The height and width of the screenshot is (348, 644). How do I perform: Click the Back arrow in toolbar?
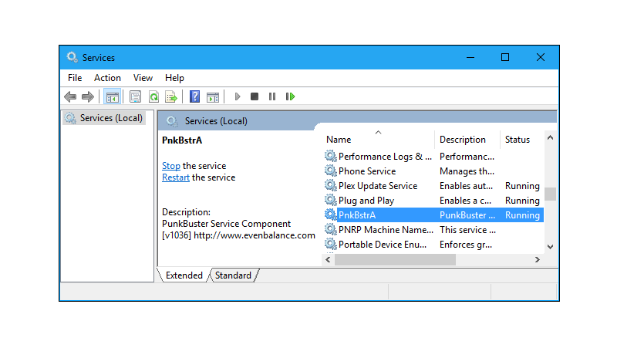(70, 96)
